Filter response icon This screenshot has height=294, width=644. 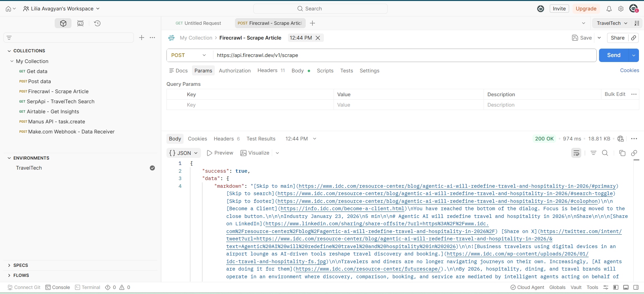point(593,153)
